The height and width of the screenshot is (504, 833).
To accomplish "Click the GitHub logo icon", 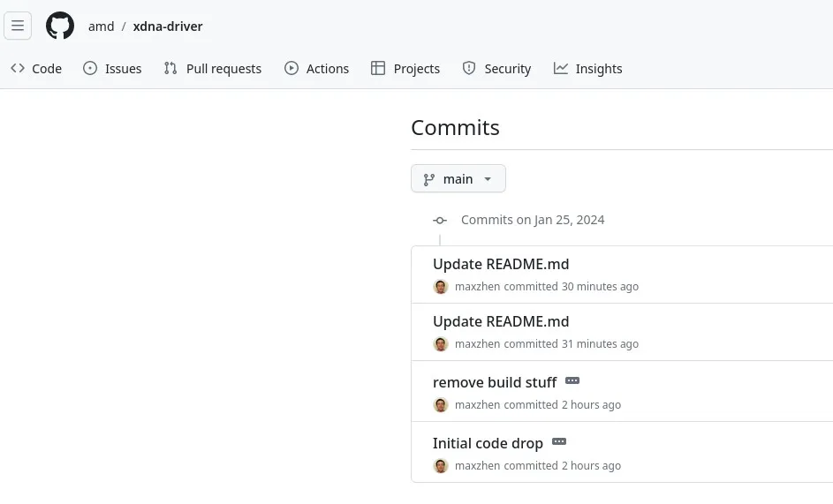I will click(x=60, y=26).
